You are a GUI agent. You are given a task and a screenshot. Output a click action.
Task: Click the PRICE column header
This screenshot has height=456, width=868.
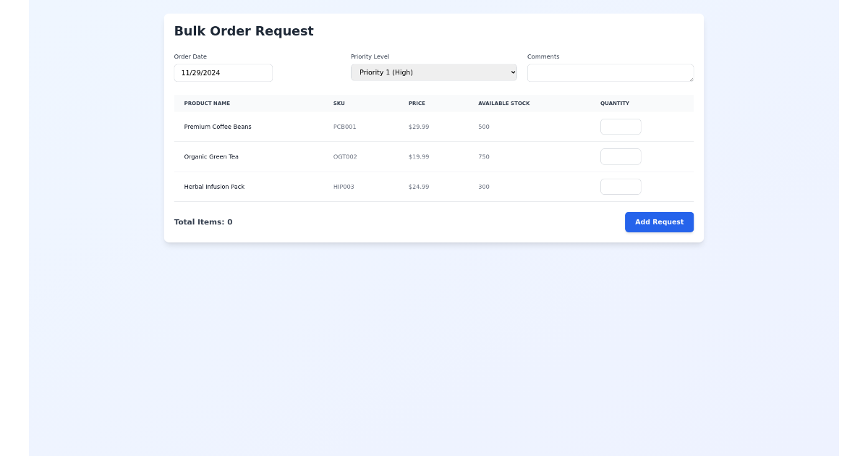tap(417, 103)
